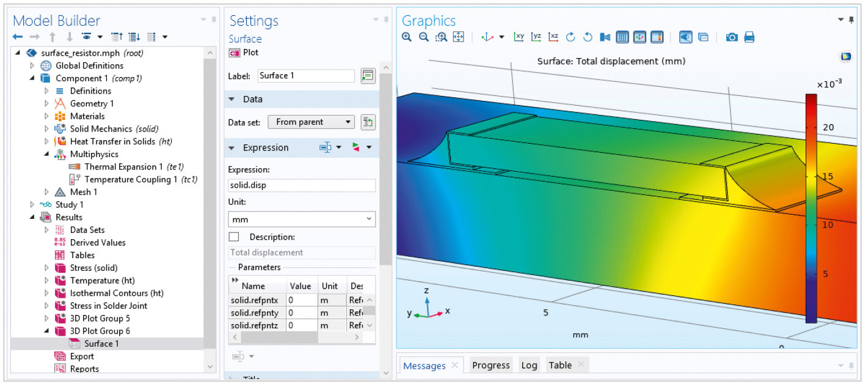868x384 pixels.
Task: Enable the Description checkbox
Action: tap(233, 237)
